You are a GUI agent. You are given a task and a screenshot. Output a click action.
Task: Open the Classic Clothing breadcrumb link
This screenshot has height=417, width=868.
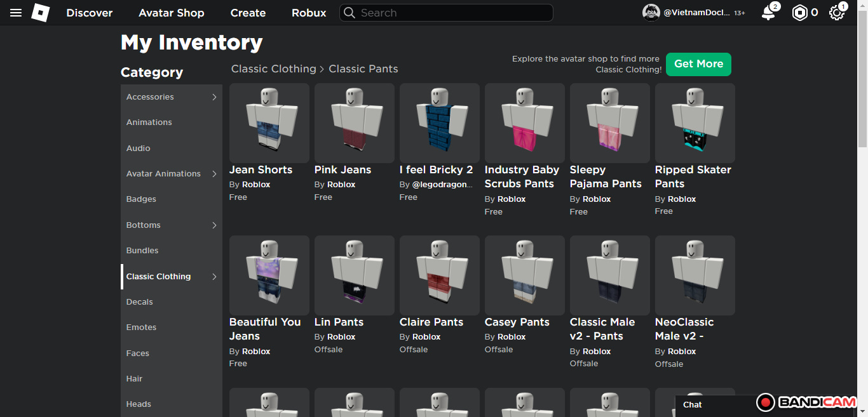[273, 69]
